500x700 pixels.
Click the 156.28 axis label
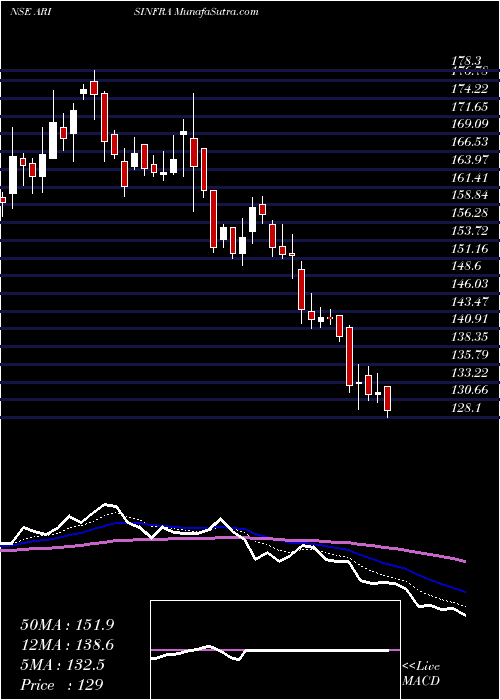point(470,213)
